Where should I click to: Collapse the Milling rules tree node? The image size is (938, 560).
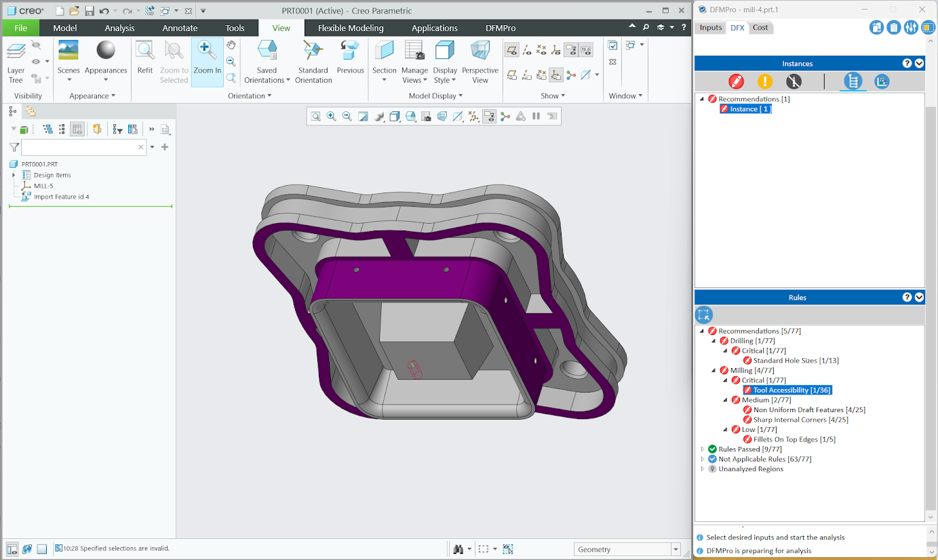pos(714,370)
